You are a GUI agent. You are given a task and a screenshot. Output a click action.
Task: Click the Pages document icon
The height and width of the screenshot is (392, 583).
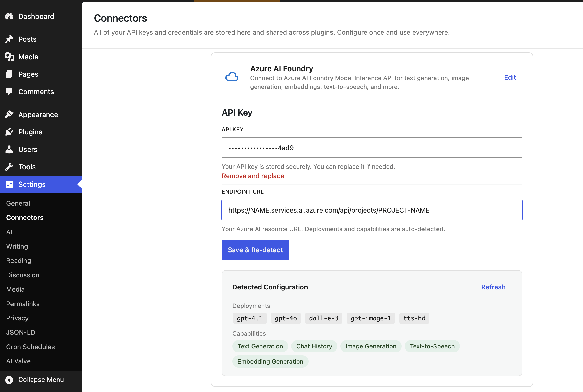9,74
